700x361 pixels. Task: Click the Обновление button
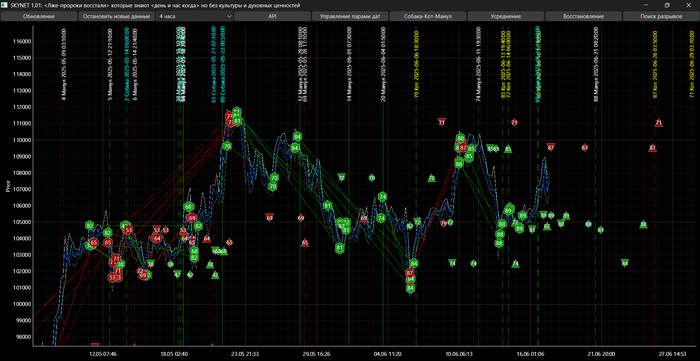[39, 17]
